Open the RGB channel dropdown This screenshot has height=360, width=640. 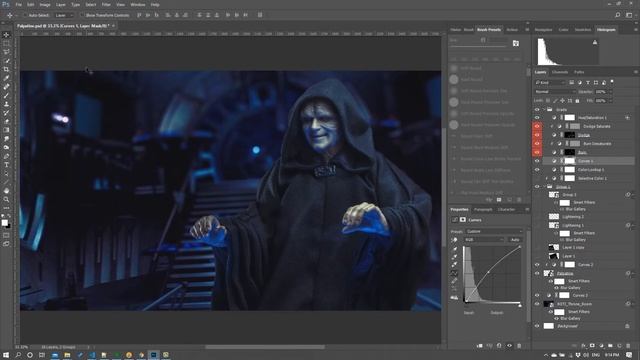484,240
